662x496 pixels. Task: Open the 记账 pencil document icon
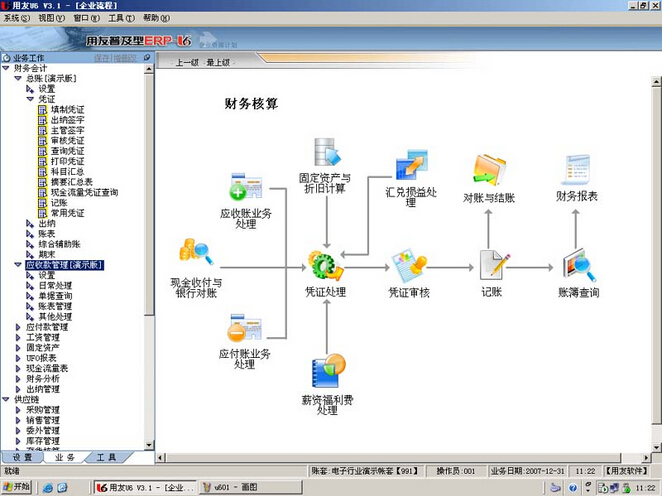coord(494,265)
